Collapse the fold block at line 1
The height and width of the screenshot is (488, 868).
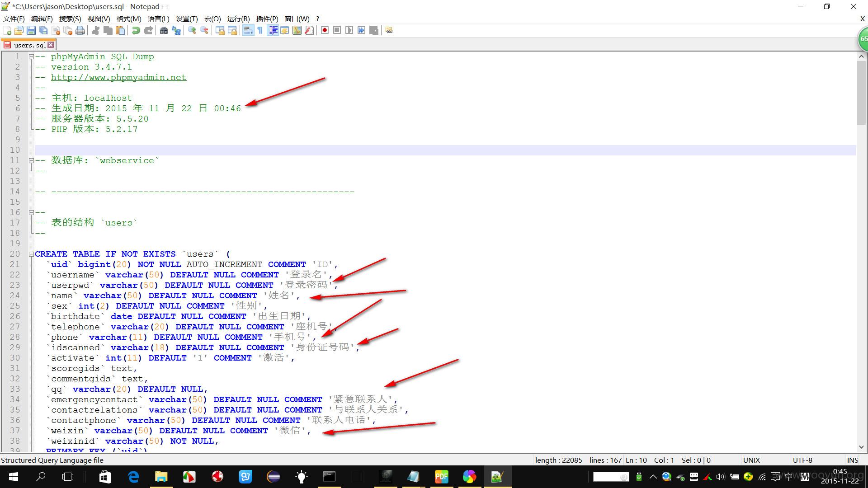tap(31, 57)
